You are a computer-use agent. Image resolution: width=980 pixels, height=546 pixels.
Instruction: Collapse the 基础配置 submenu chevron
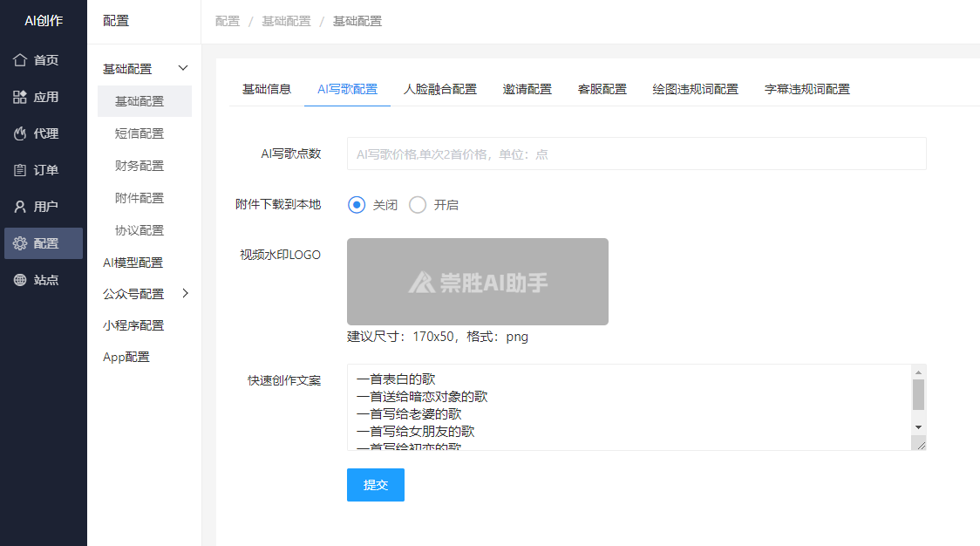tap(183, 68)
